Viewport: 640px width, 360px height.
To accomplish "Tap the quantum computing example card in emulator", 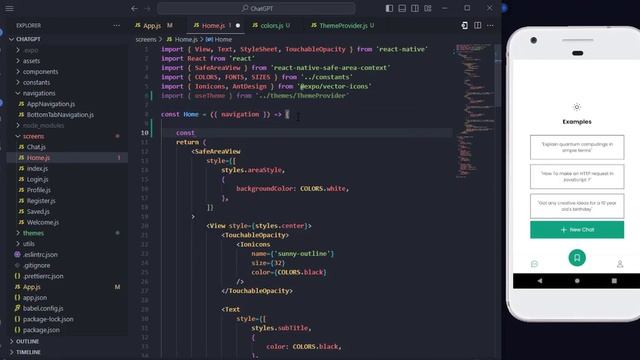I will (577, 147).
